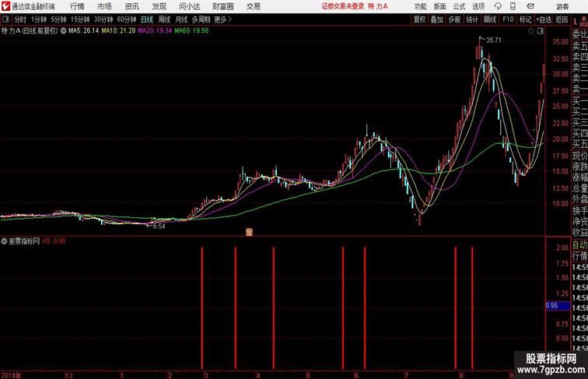Click the 多股 multi-stock button
Screen dimensions: 588x379
(454, 19)
